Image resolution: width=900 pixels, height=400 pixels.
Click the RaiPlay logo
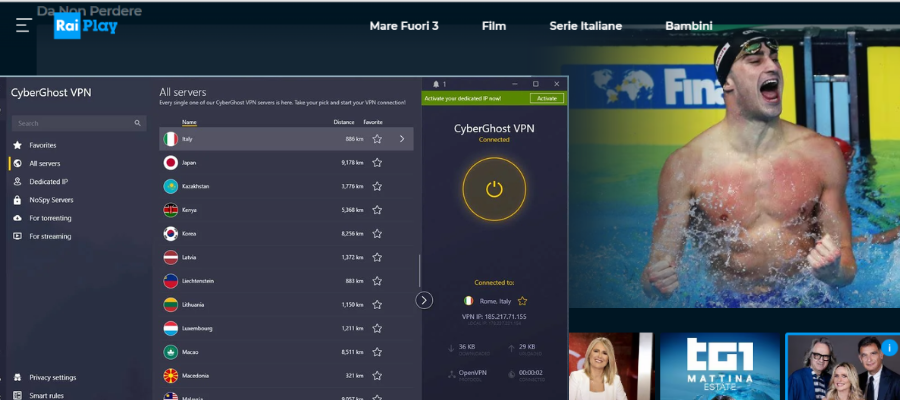pyautogui.click(x=86, y=26)
